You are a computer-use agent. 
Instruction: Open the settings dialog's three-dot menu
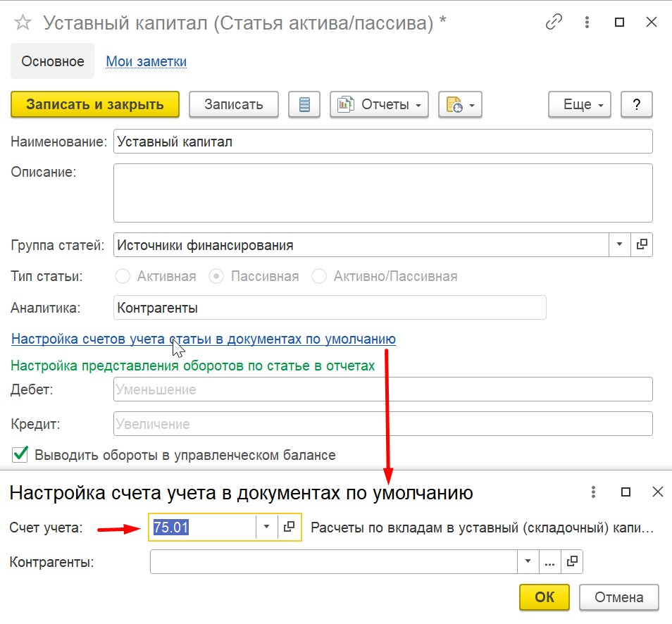point(593,492)
